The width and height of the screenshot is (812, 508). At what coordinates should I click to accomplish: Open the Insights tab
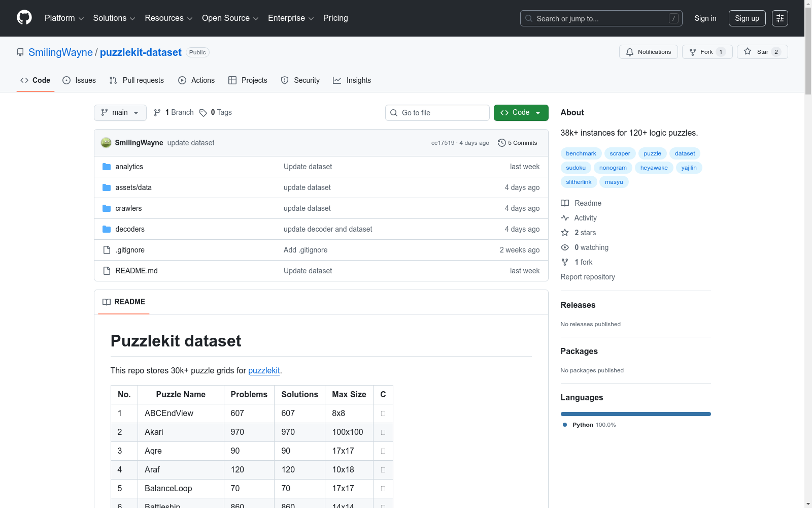352,80
